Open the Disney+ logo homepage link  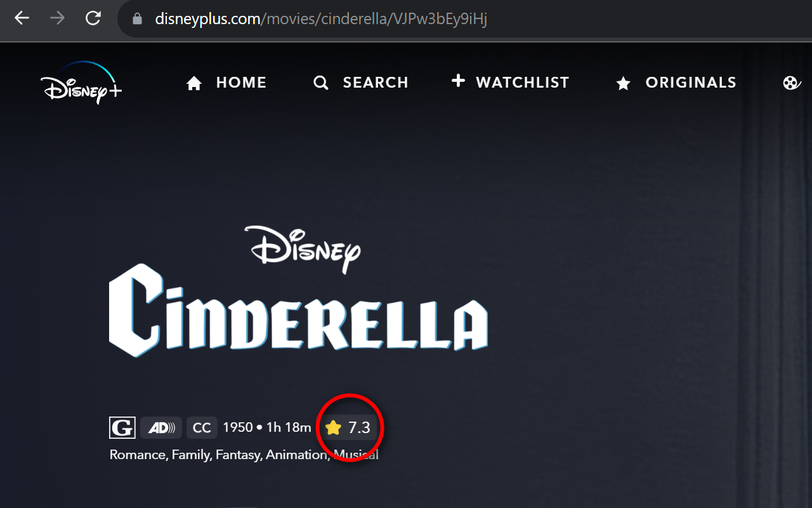81,83
